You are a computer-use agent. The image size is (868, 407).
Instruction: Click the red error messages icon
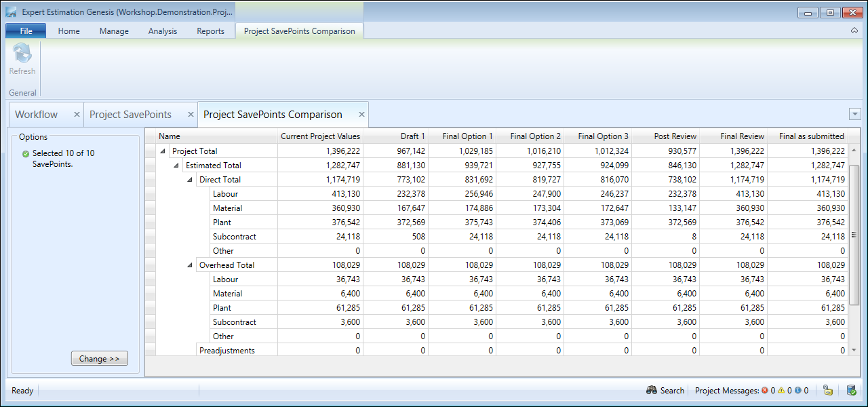coord(765,391)
